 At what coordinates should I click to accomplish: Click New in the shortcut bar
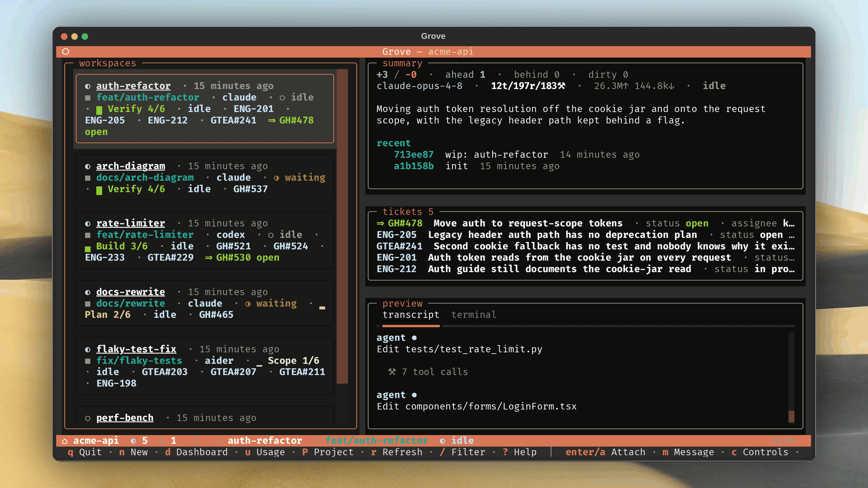pos(133,452)
